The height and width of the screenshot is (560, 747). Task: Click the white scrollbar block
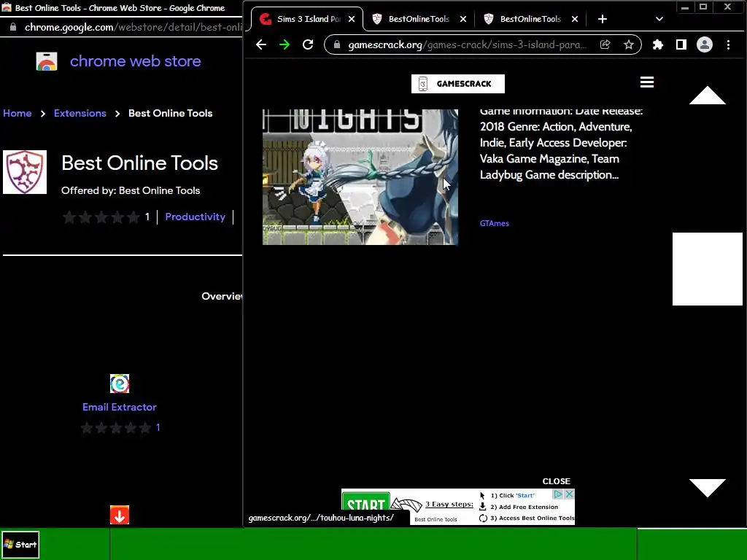coord(708,269)
